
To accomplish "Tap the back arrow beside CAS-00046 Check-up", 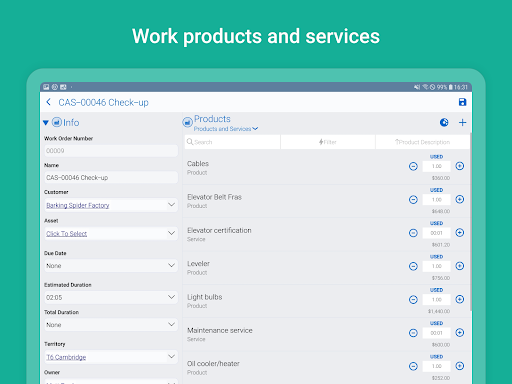I will 49,102.
